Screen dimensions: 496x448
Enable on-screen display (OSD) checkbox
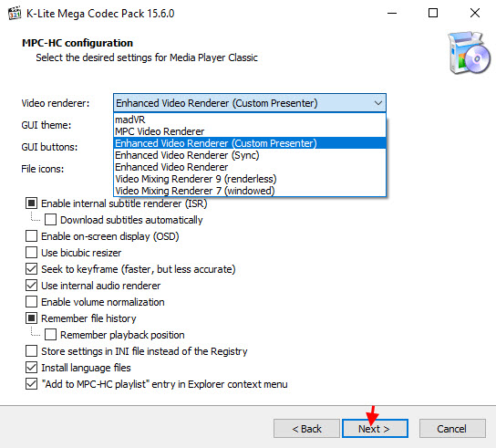coord(31,236)
